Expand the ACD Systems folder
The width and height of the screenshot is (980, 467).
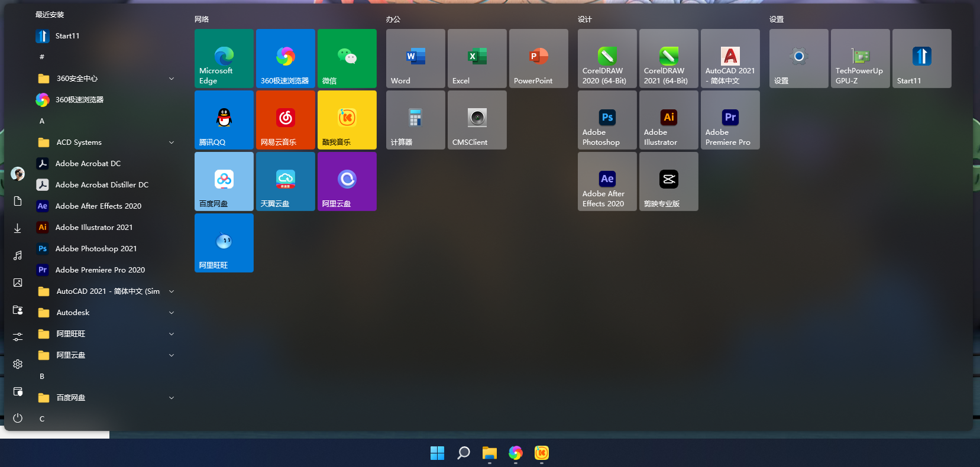coord(106,142)
